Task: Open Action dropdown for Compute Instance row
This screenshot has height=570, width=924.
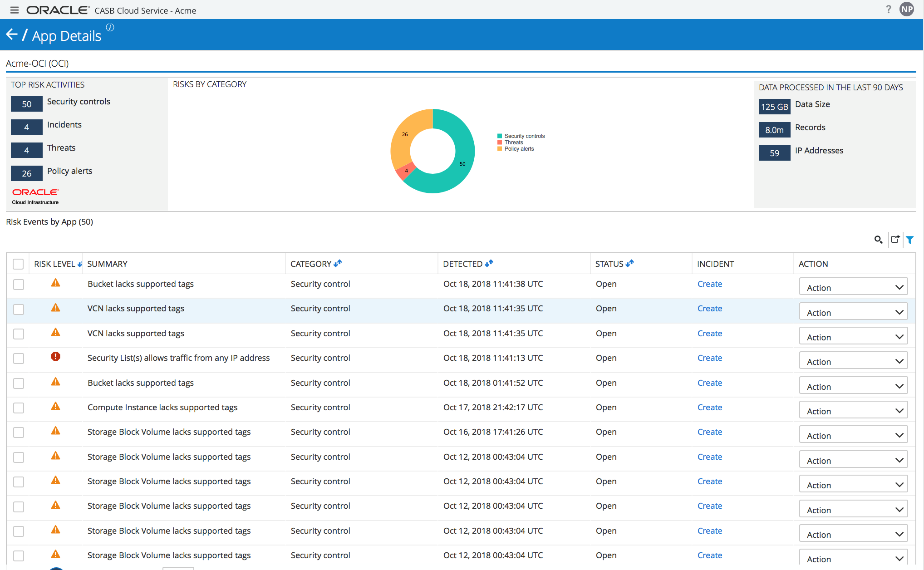Action: point(853,411)
